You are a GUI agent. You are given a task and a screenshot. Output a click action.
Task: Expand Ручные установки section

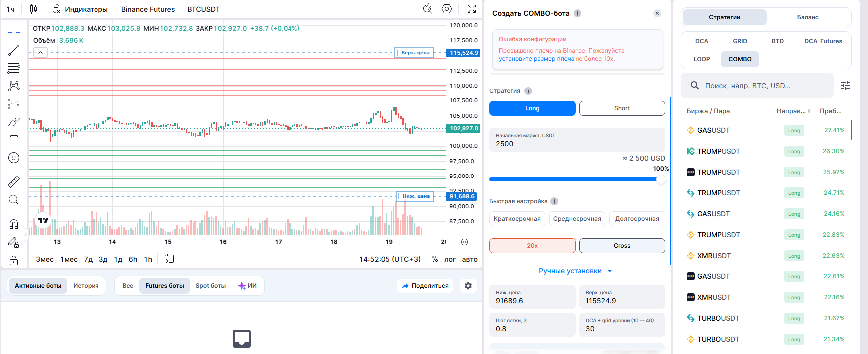[x=576, y=271]
